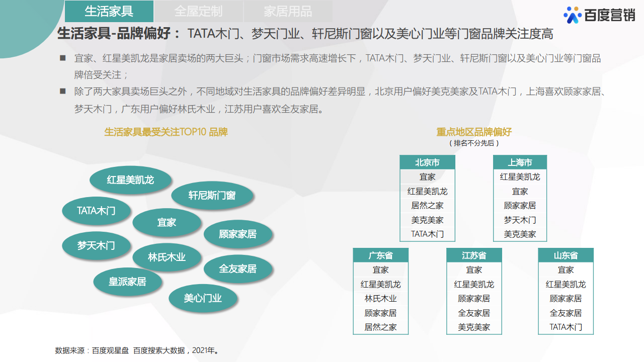Click the 江苏省 table header
Viewport: 644px width, 362px height.
pyautogui.click(x=474, y=255)
